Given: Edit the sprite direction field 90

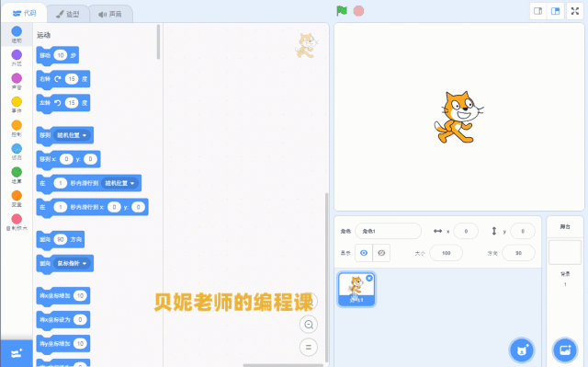Looking at the screenshot, I should (x=518, y=253).
